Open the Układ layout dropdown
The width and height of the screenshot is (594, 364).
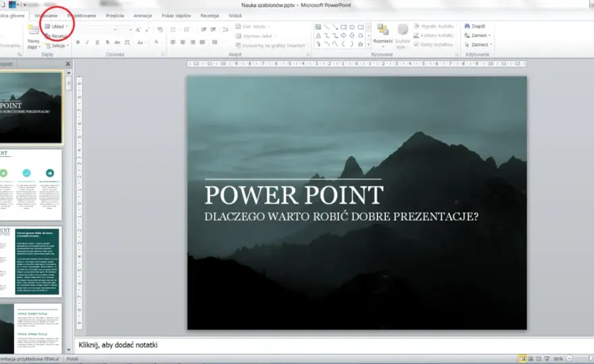[x=56, y=26]
